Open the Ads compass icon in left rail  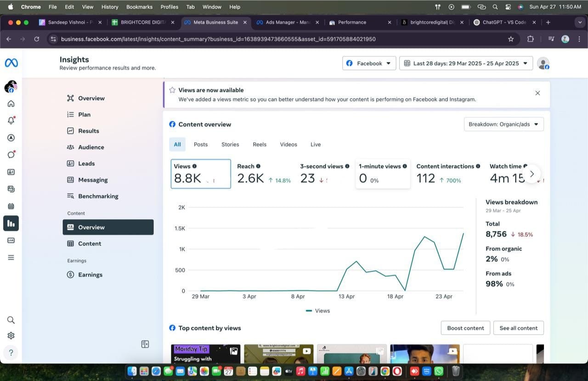coord(11,138)
